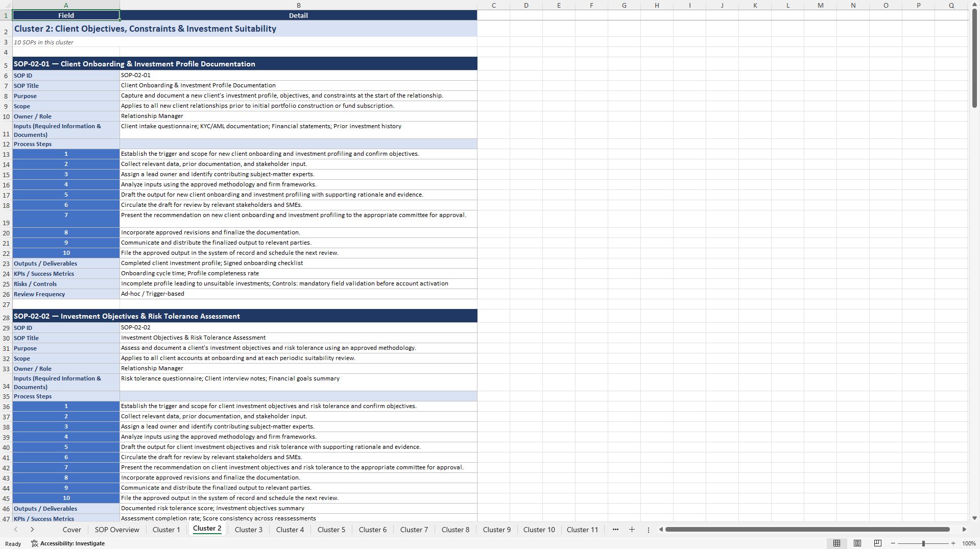Open hidden sheet tabs ellipsis

[x=615, y=530]
